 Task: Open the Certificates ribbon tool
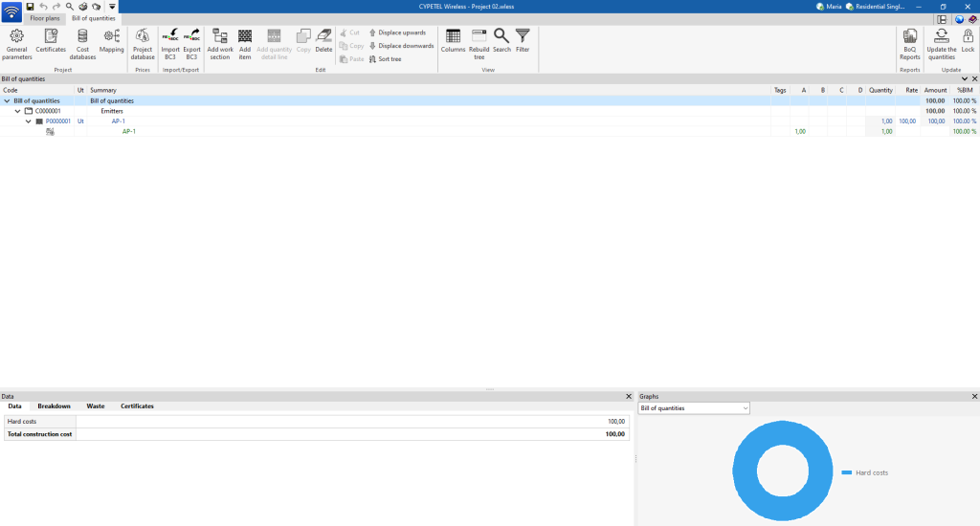point(51,41)
